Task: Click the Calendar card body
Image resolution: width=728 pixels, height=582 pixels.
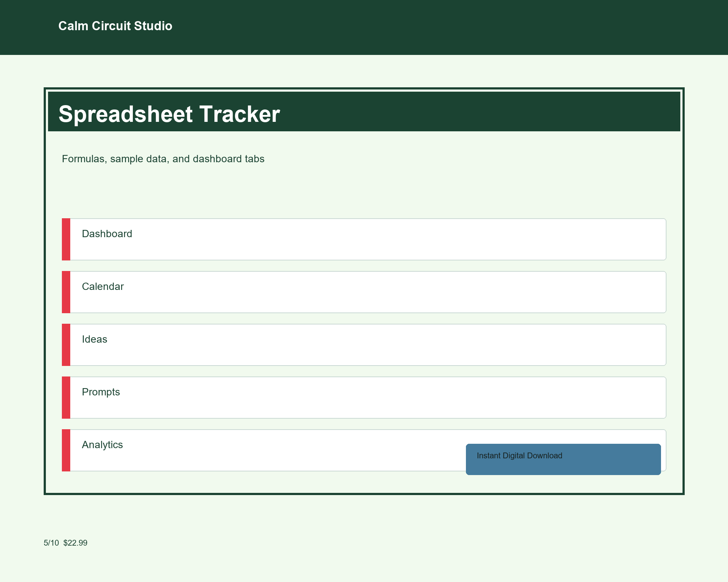Action: 364,292
